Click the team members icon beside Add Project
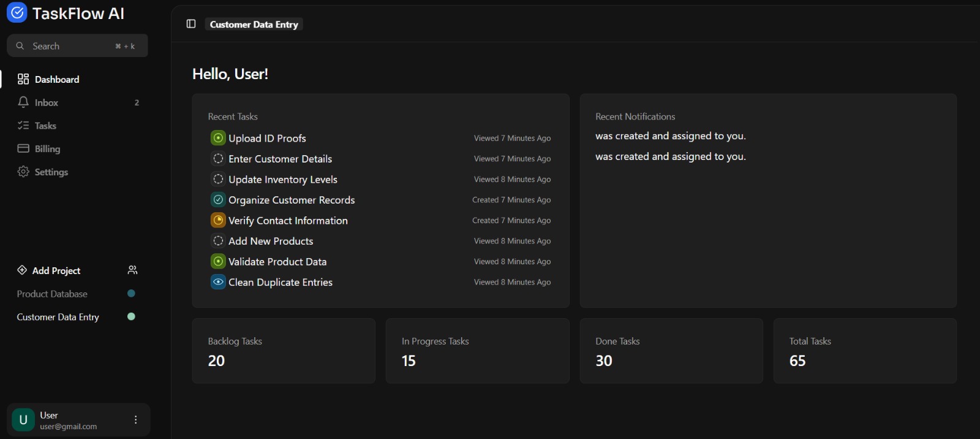 pyautogui.click(x=132, y=270)
